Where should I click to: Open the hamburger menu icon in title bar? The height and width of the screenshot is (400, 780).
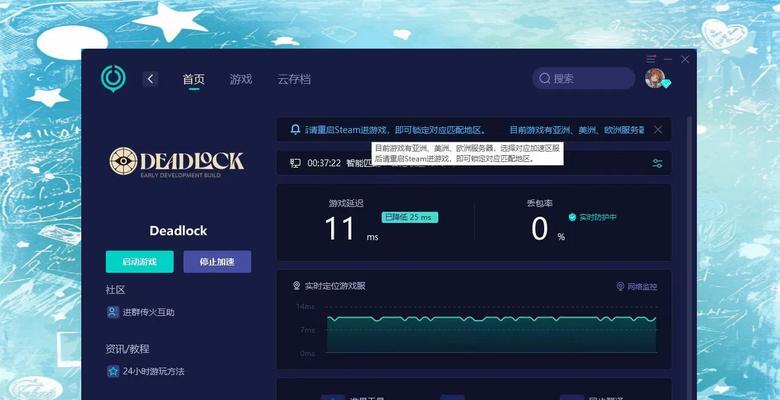pos(651,59)
